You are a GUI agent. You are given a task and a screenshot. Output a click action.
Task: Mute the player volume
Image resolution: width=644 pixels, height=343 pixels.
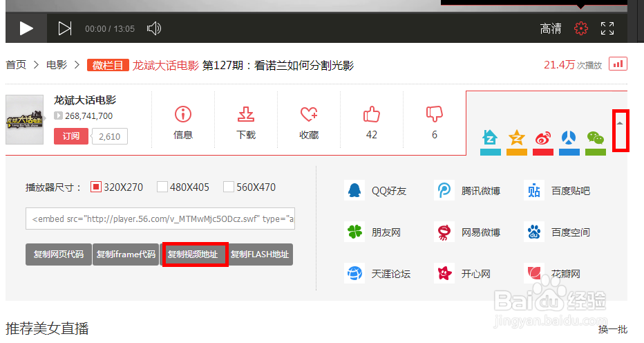tap(154, 28)
